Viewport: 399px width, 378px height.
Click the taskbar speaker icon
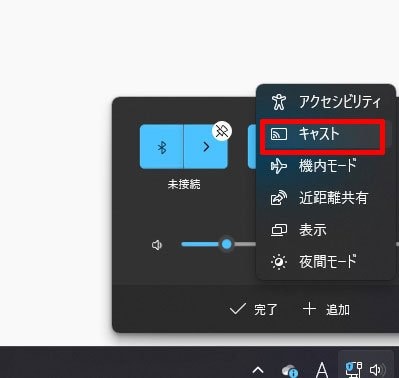click(377, 370)
